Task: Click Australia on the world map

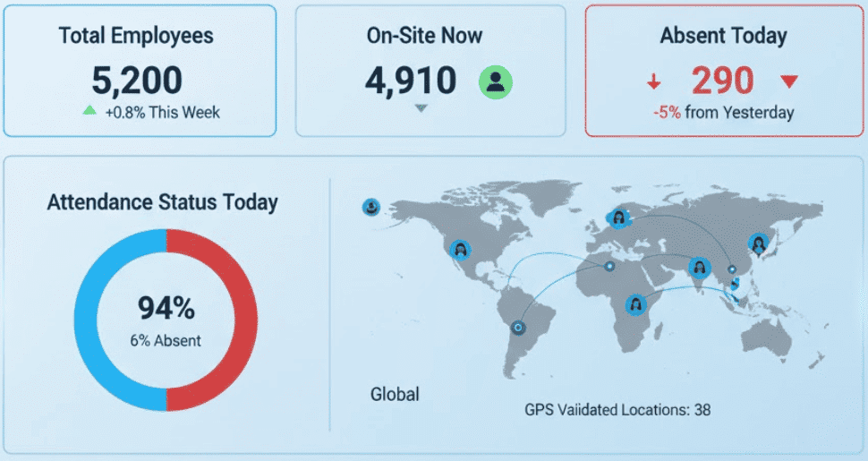Action: 767,340
